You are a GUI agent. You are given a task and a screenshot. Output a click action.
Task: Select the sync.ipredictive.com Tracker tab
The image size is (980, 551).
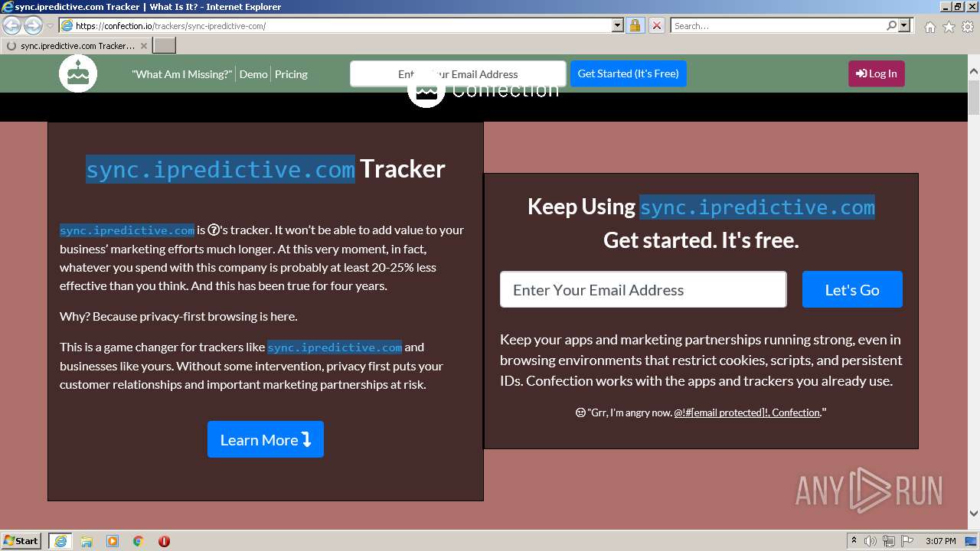click(77, 46)
